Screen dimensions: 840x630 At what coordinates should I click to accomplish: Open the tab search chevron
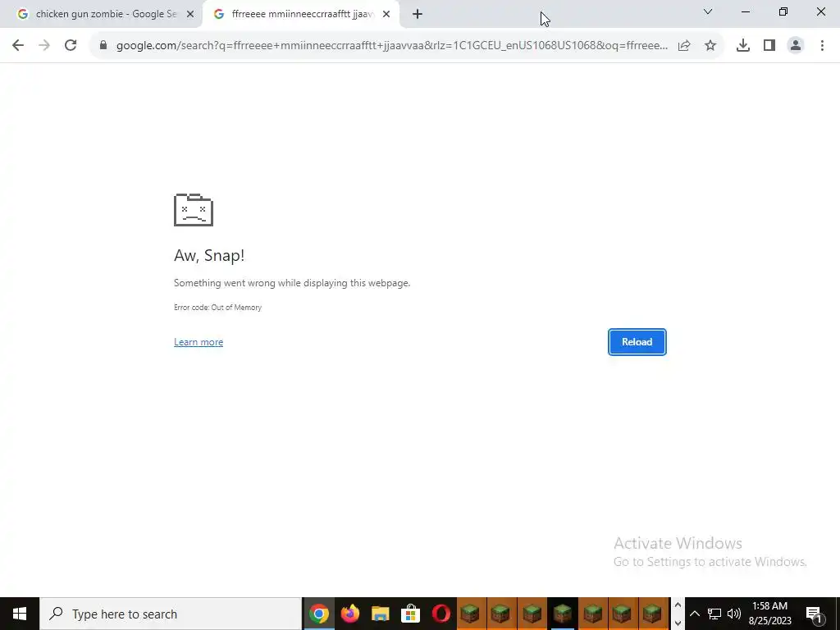coord(708,11)
